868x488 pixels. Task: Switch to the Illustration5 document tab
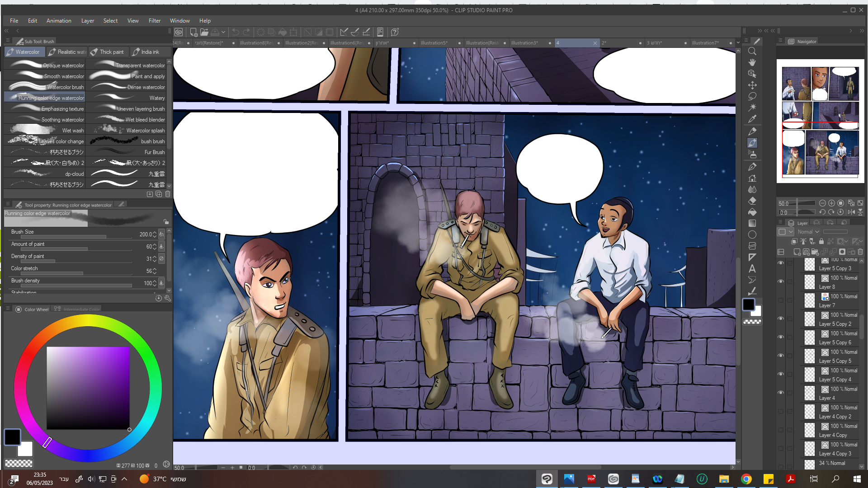pyautogui.click(x=434, y=43)
